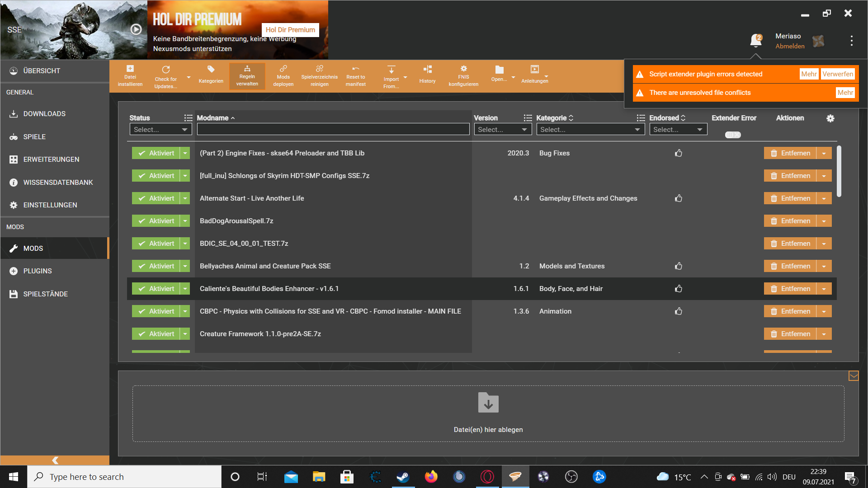The image size is (868, 488).
Task: Toggle the Extender Error filter switch
Action: pos(733,135)
